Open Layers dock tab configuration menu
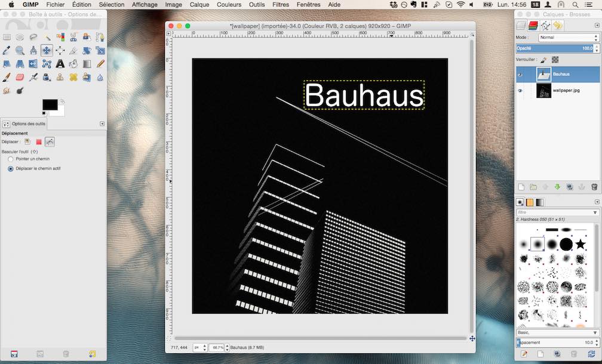Screen dimensions: 602x364 coord(597,25)
